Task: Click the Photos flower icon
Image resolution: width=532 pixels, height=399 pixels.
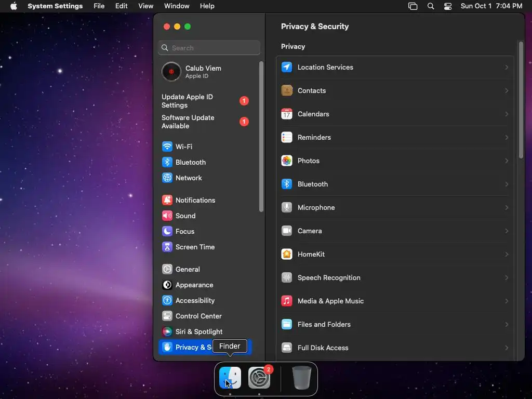Action: point(287,161)
